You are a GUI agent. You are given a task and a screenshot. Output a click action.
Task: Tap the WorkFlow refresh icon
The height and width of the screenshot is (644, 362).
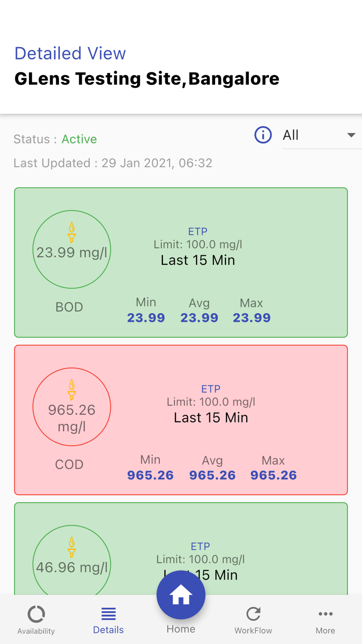[253, 615]
